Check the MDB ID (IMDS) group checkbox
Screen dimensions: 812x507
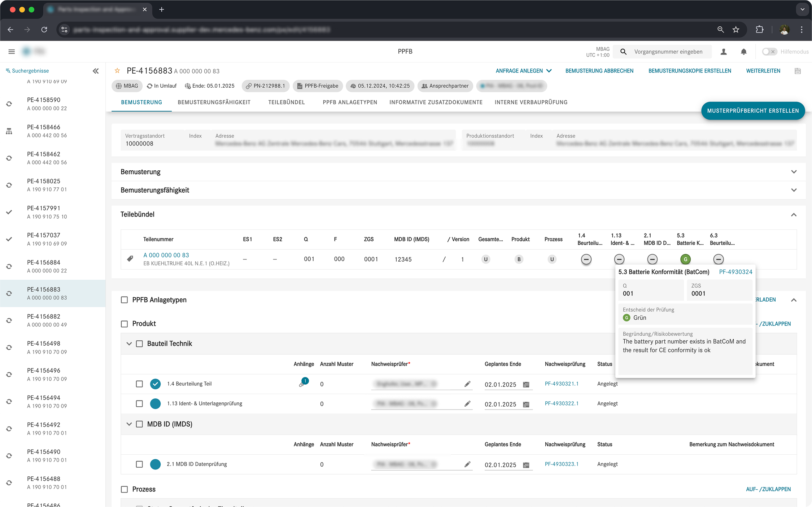139,424
